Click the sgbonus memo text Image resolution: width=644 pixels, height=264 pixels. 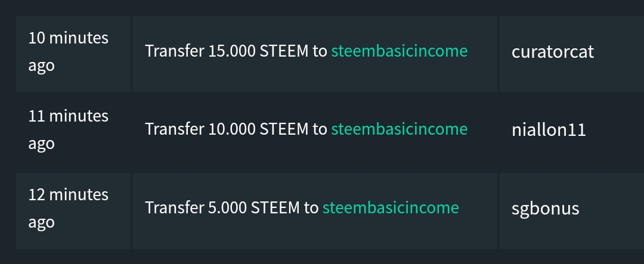545,209
